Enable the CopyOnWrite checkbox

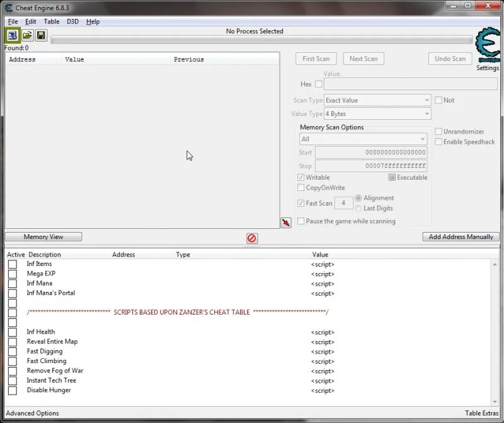[301, 187]
